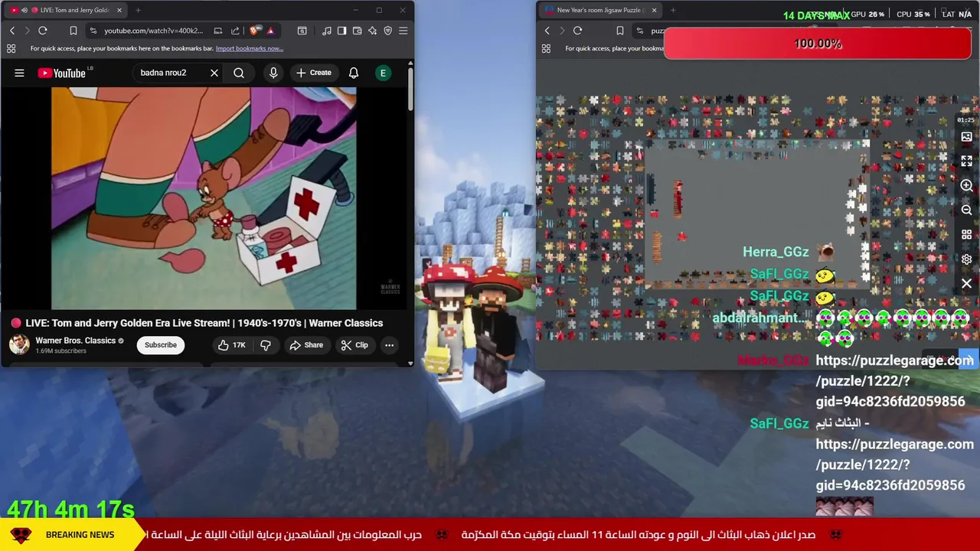Arrange puzzle pieces with the grid icon
This screenshot has width=980, height=551.
[x=966, y=235]
